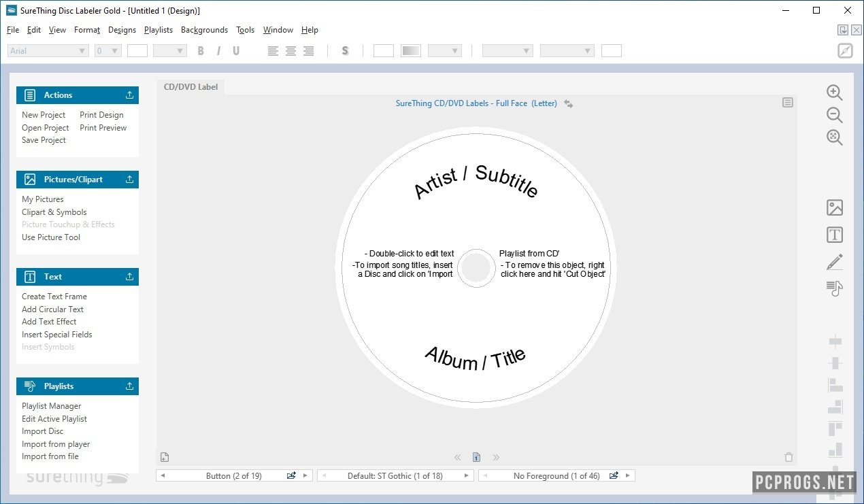
Task: Open the Insert Picture tool on right sidebar
Action: coord(835,207)
